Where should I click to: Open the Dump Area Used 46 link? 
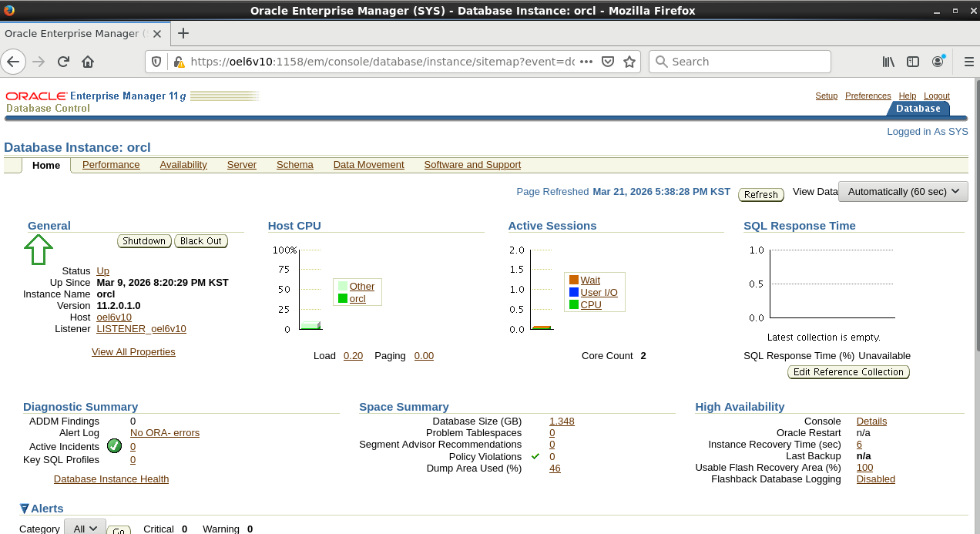tap(555, 469)
